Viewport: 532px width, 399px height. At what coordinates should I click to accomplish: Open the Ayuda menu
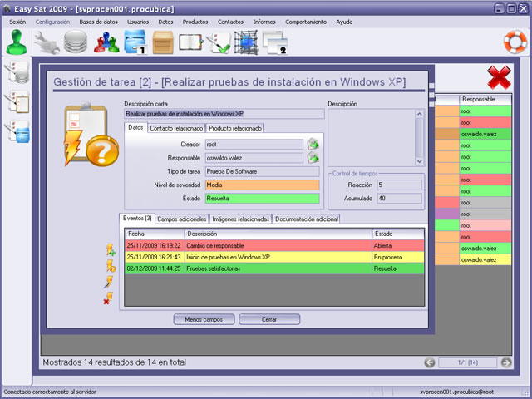click(x=344, y=22)
